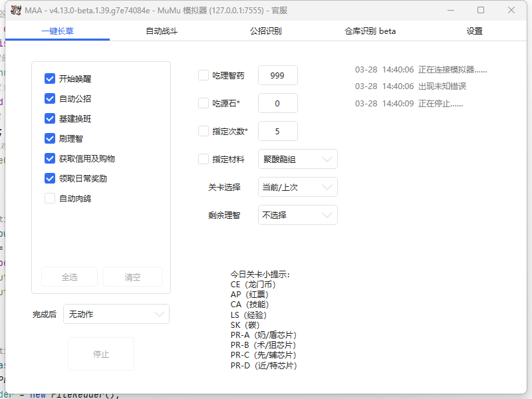Click the 全选 button
The height and width of the screenshot is (399, 532).
point(69,277)
